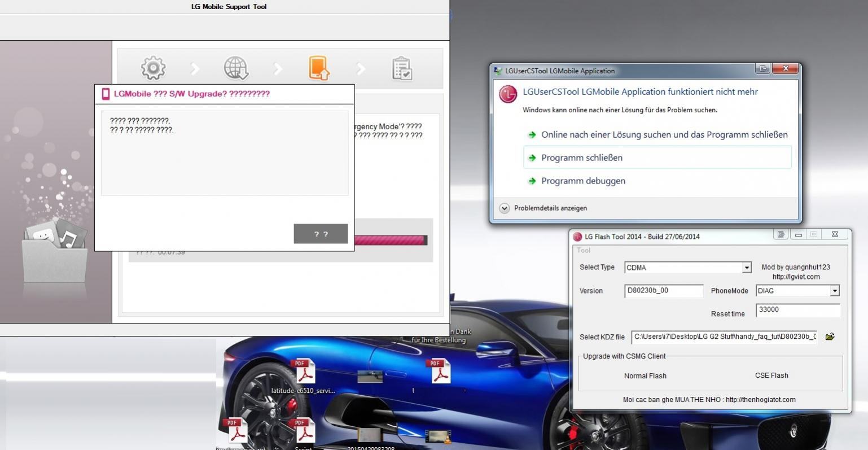Open the unlabeled PDF icon right of photo thumbnail

(439, 372)
